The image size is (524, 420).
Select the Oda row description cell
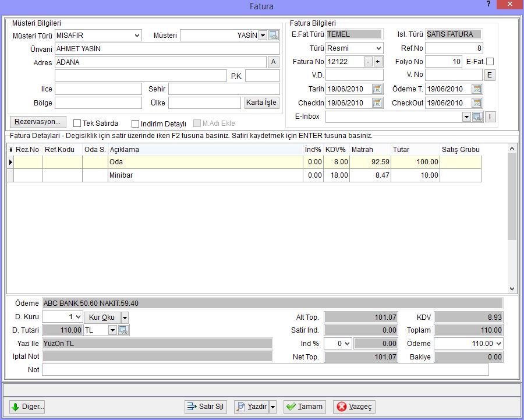pos(205,162)
